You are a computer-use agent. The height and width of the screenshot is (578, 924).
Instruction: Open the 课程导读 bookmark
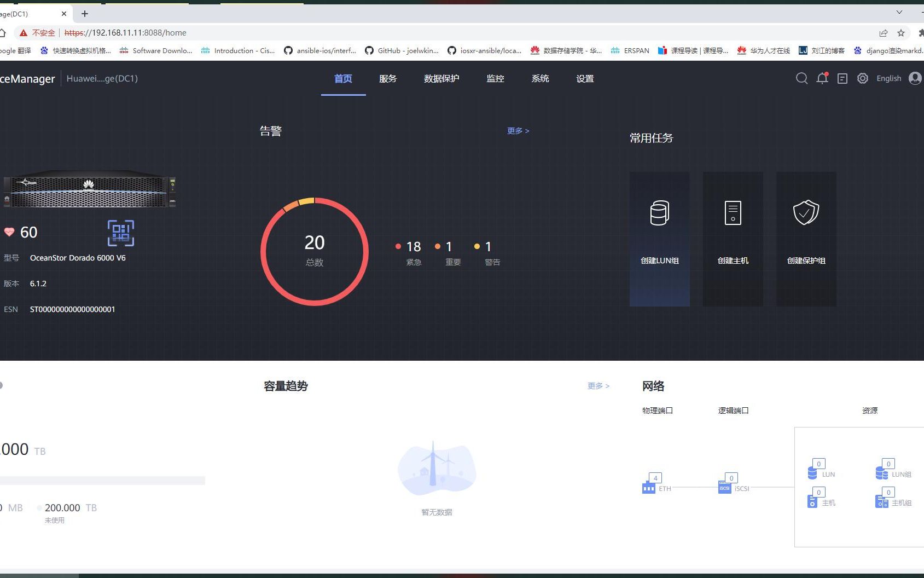693,50
